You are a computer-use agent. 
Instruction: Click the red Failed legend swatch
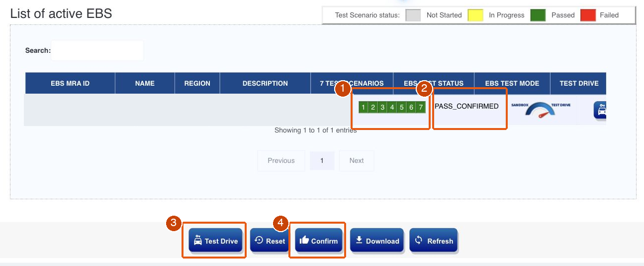point(588,15)
